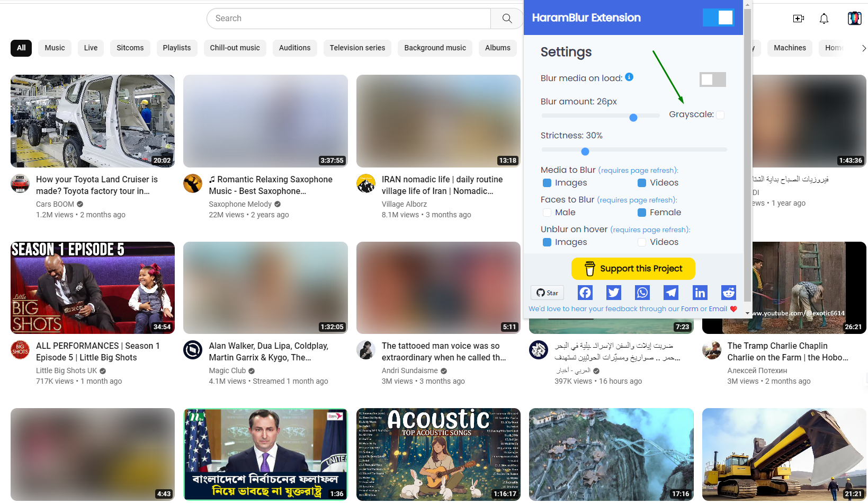The image size is (868, 503).
Task: Open Toyota Land Cruiser video title
Action: [97, 186]
